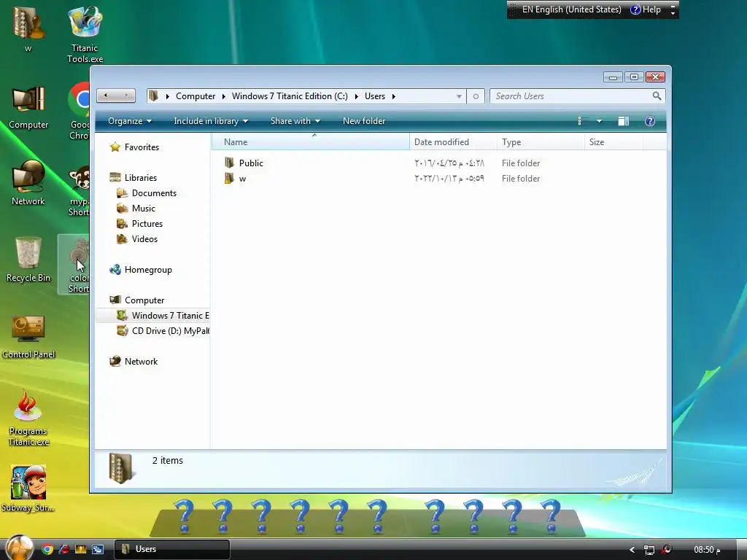Open Include in library dropdown

click(x=211, y=121)
